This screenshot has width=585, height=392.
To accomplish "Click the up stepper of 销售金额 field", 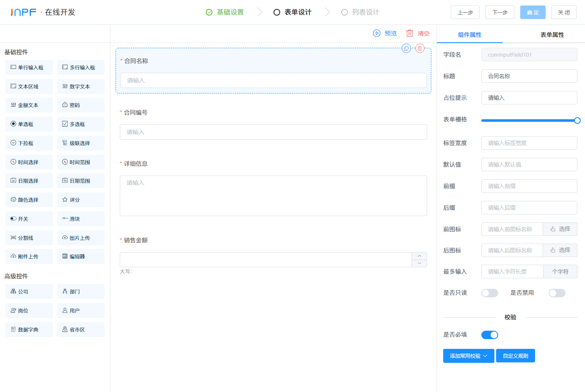I will [x=419, y=255].
